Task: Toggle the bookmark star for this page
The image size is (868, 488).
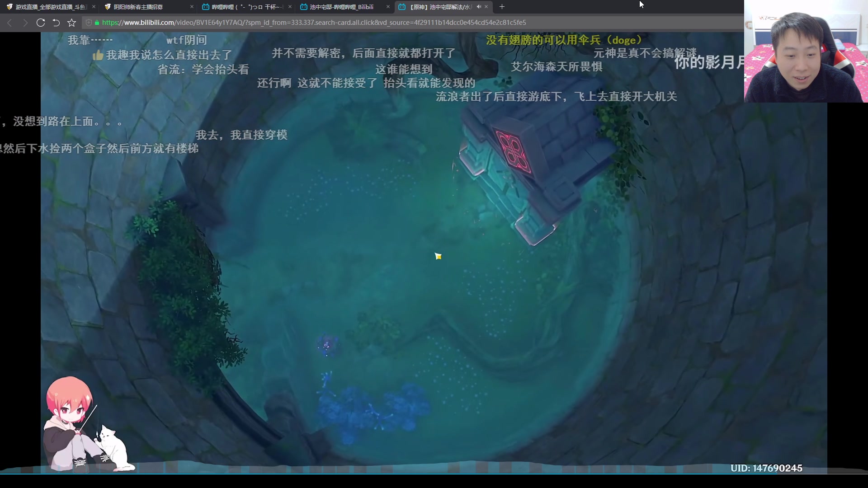Action: [72, 23]
